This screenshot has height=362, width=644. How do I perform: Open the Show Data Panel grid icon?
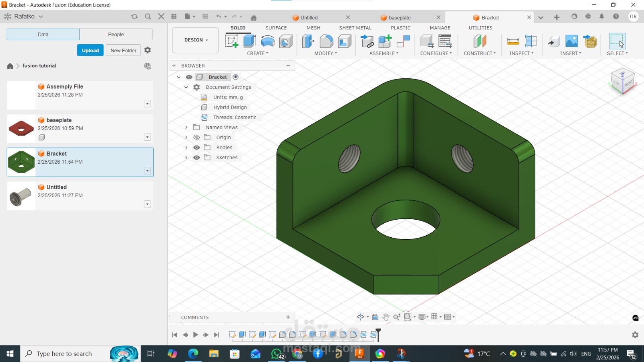click(x=174, y=16)
